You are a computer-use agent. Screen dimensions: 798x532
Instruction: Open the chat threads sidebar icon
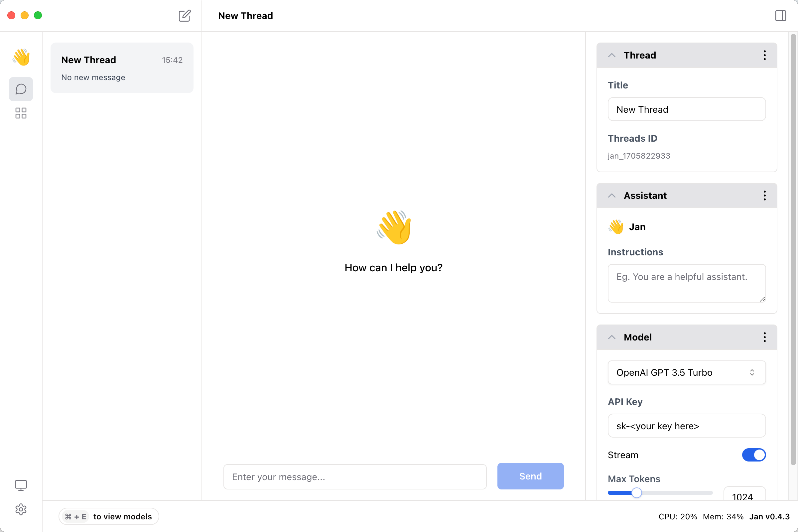pos(21,89)
